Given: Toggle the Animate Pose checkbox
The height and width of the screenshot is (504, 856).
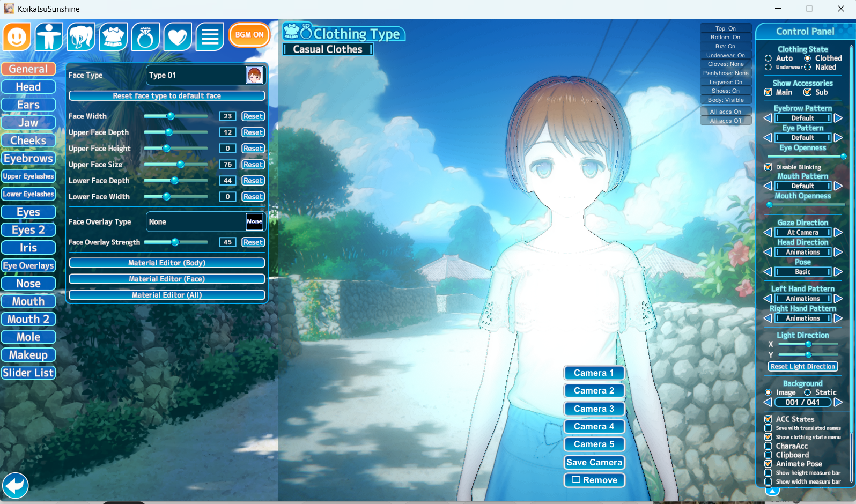Looking at the screenshot, I should click(x=769, y=464).
